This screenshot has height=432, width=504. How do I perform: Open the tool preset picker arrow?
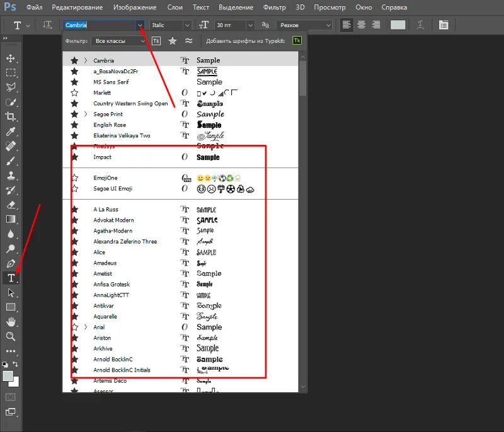point(28,25)
